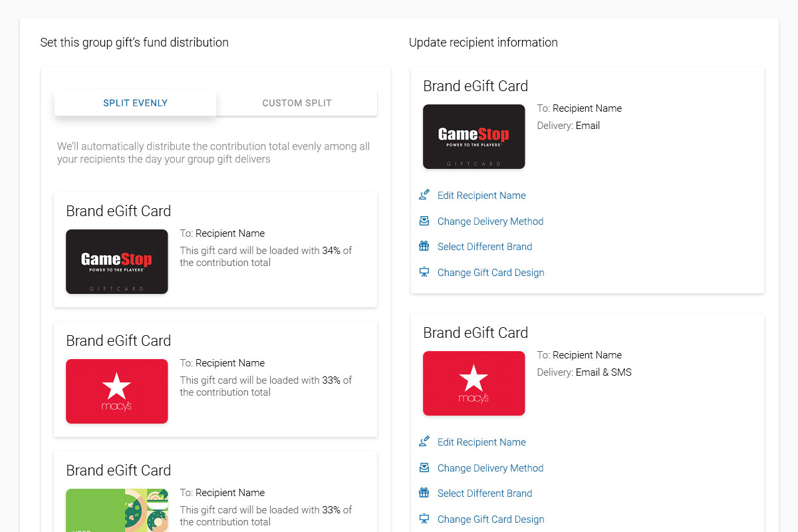
Task: Click the GameStop card image in fund distribution
Action: pyautogui.click(x=117, y=261)
